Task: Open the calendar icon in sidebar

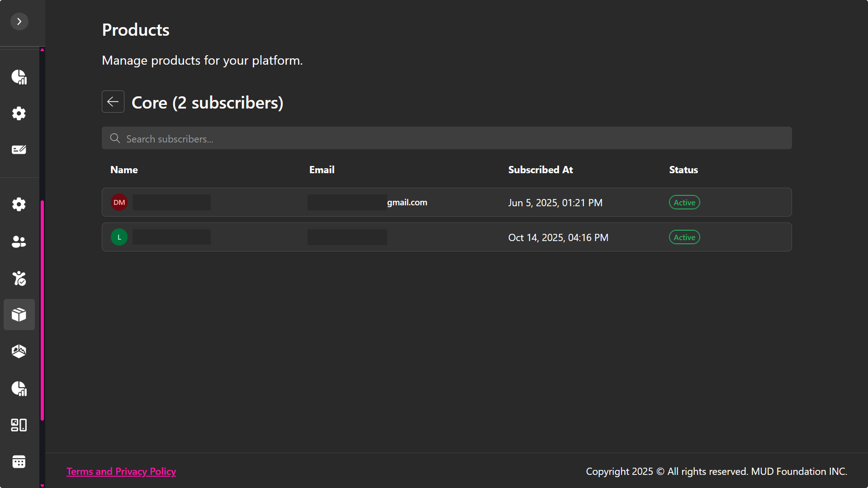Action: coord(19,462)
